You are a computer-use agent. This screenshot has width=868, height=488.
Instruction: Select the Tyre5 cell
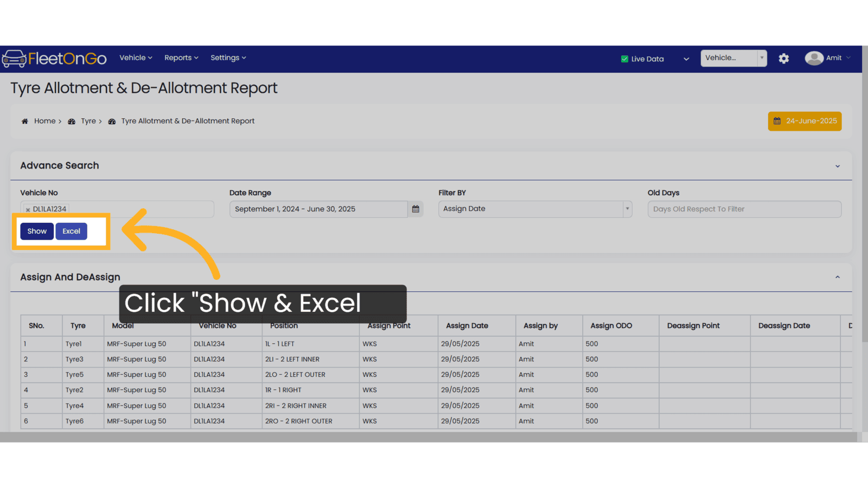(82, 375)
